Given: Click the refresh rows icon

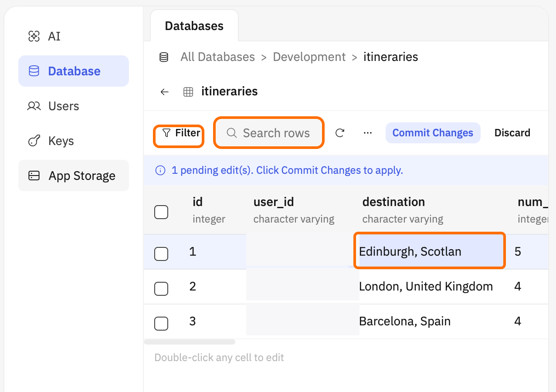Looking at the screenshot, I should (340, 133).
